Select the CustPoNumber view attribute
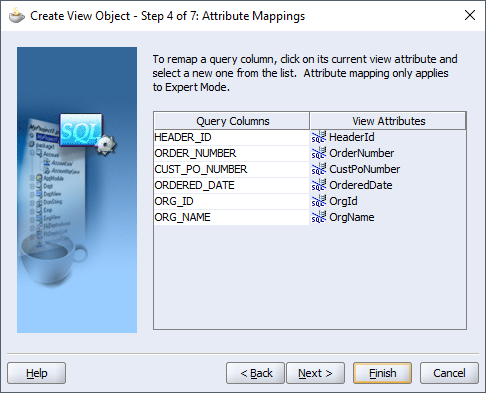Screen dimensions: 486x393 pyautogui.click(x=388, y=169)
